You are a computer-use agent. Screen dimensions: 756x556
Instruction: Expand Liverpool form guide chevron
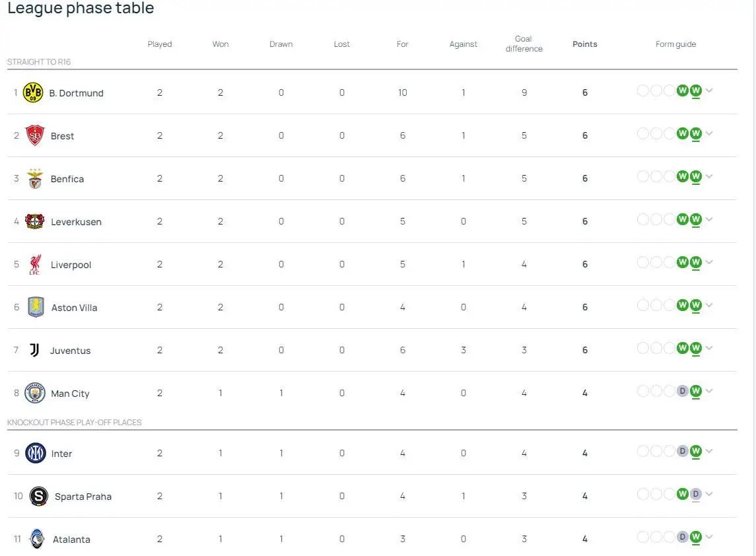coord(709,262)
